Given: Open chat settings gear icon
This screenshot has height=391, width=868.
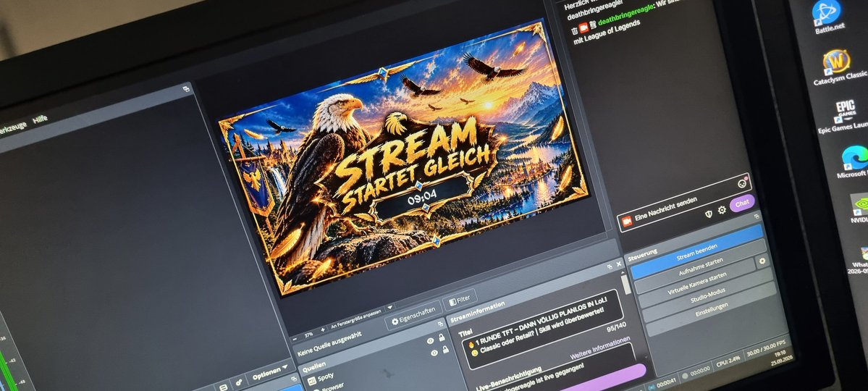Looking at the screenshot, I should [x=722, y=211].
